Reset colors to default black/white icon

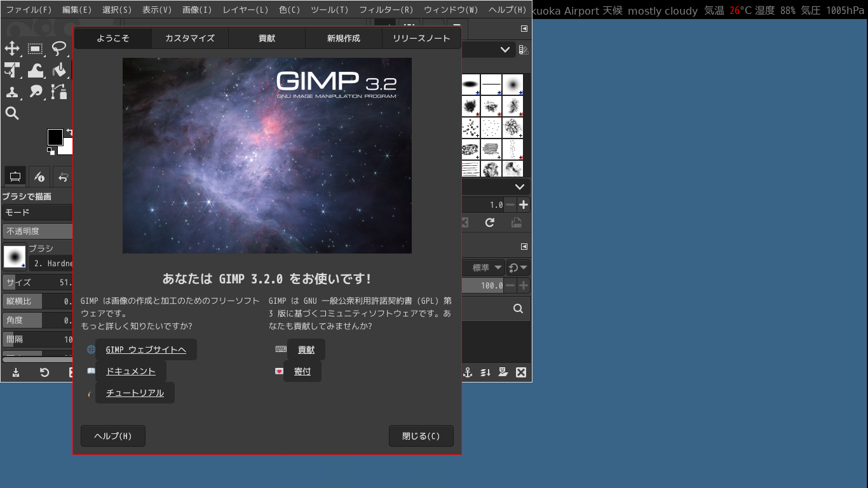tap(51, 151)
